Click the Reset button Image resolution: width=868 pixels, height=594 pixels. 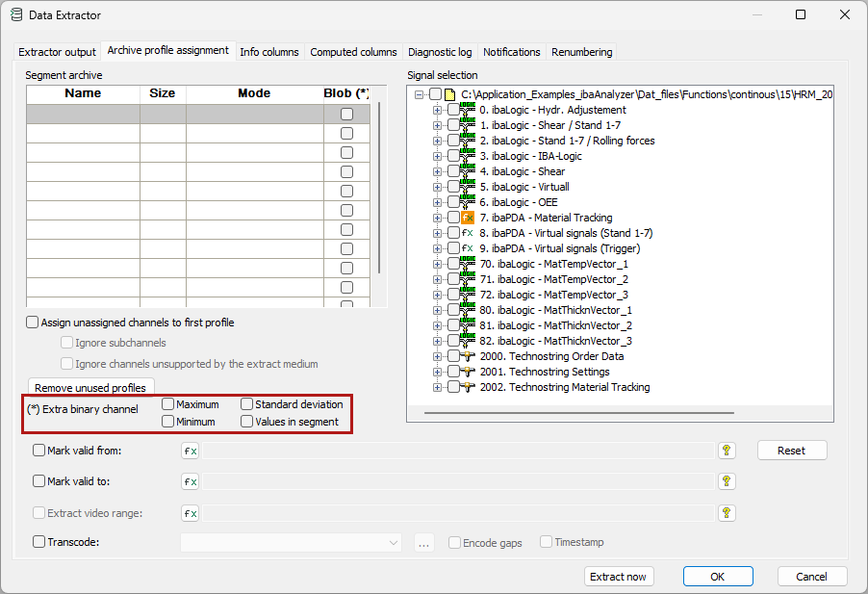click(792, 451)
